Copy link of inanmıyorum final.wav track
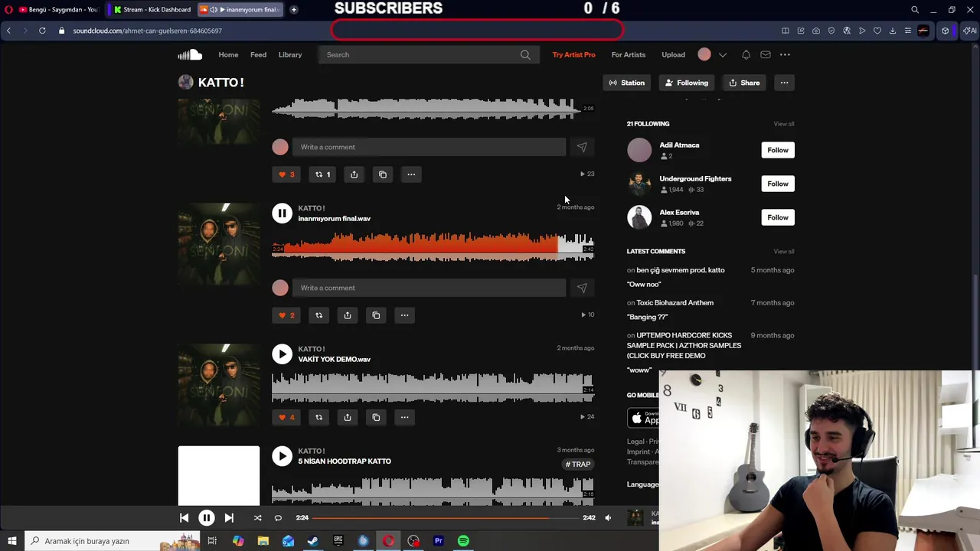 tap(376, 315)
